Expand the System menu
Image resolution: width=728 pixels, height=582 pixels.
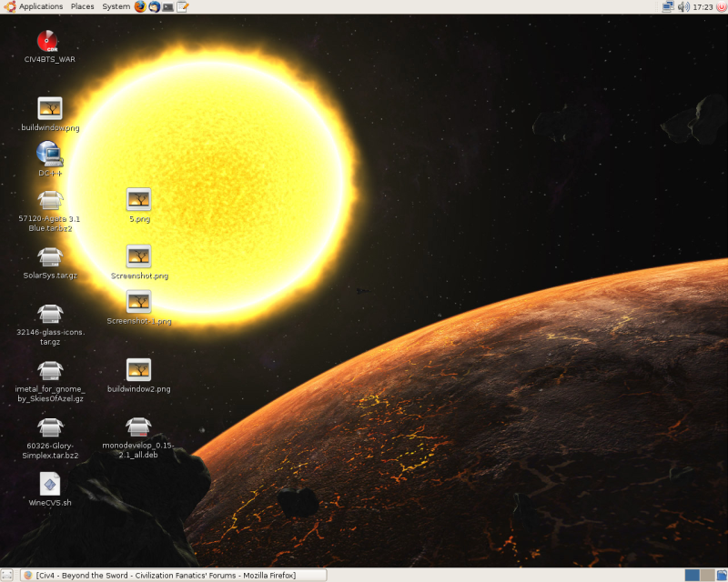[x=116, y=6]
